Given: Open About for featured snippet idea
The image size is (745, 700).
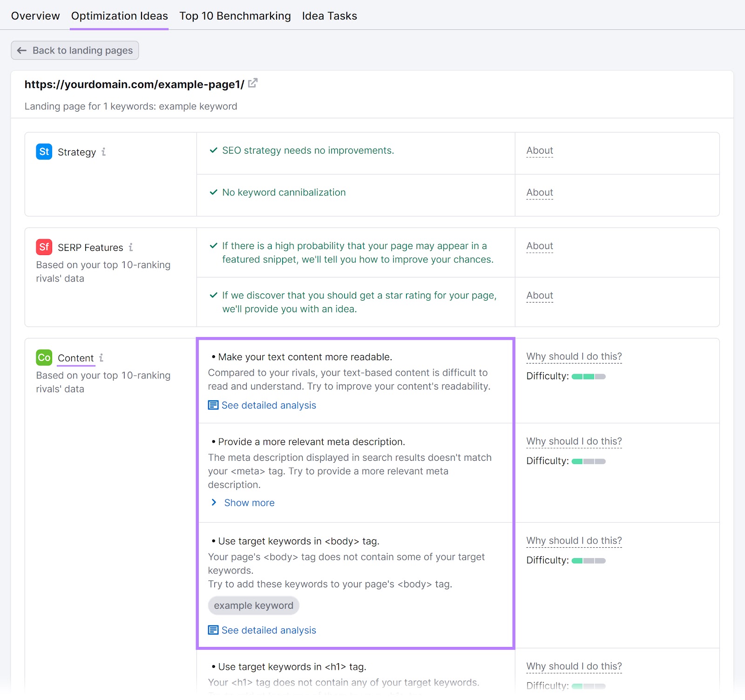Looking at the screenshot, I should (x=540, y=246).
